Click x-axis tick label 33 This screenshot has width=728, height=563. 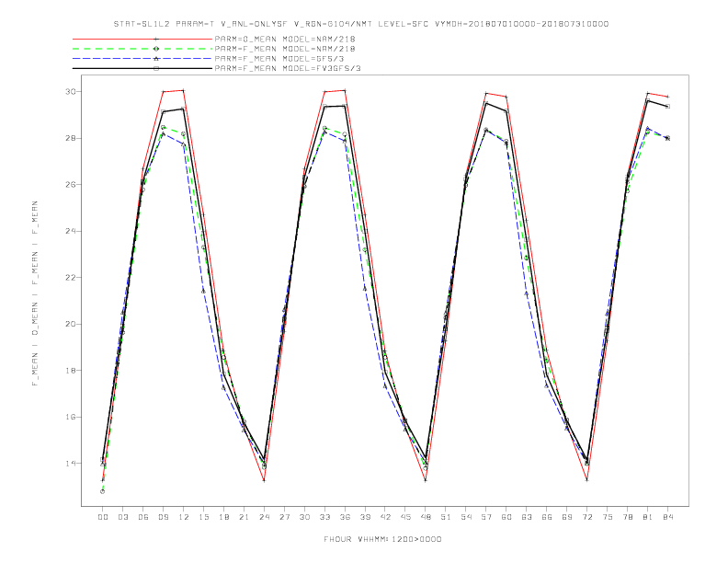click(324, 517)
